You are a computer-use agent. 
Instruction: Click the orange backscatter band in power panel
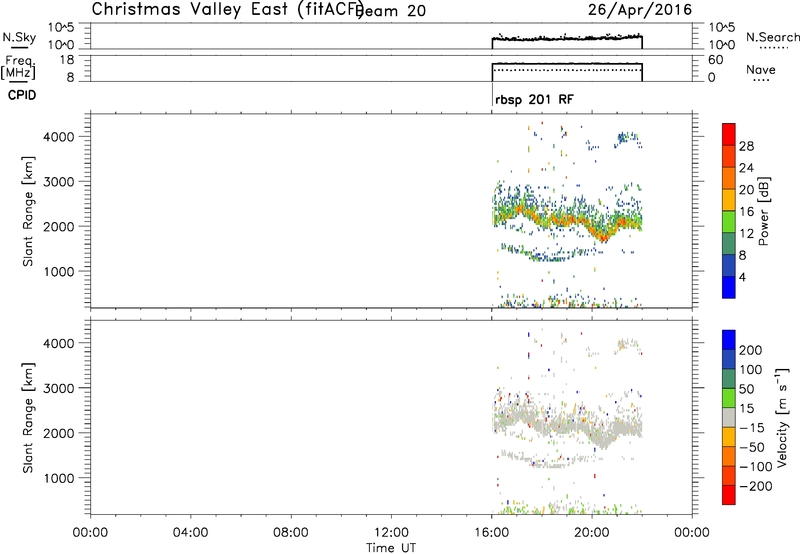click(x=566, y=220)
